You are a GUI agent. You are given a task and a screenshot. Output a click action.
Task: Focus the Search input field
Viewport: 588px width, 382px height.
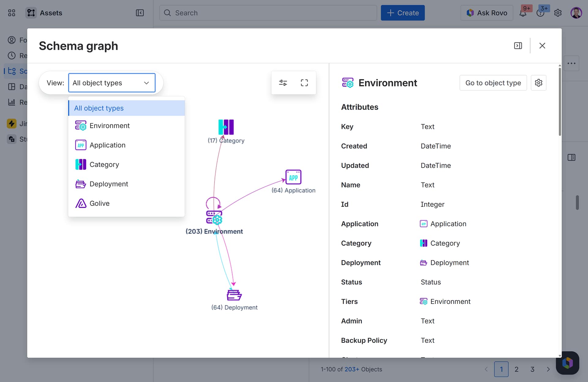268,13
